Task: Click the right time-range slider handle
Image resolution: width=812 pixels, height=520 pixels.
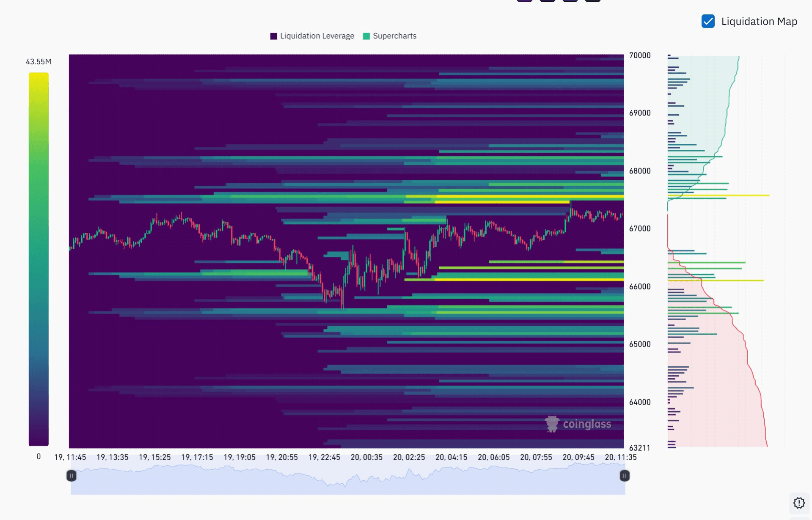Action: click(624, 476)
